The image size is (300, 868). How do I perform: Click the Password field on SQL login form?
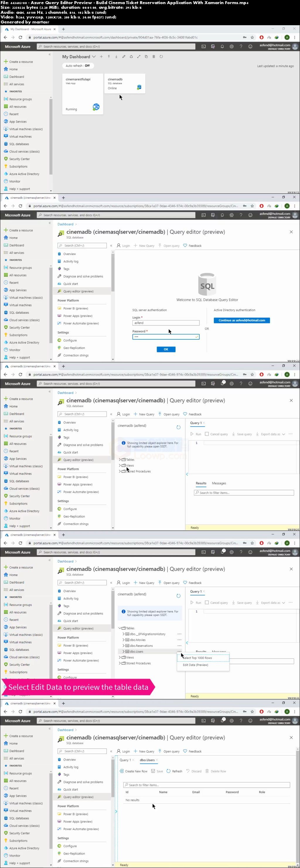[x=166, y=337]
